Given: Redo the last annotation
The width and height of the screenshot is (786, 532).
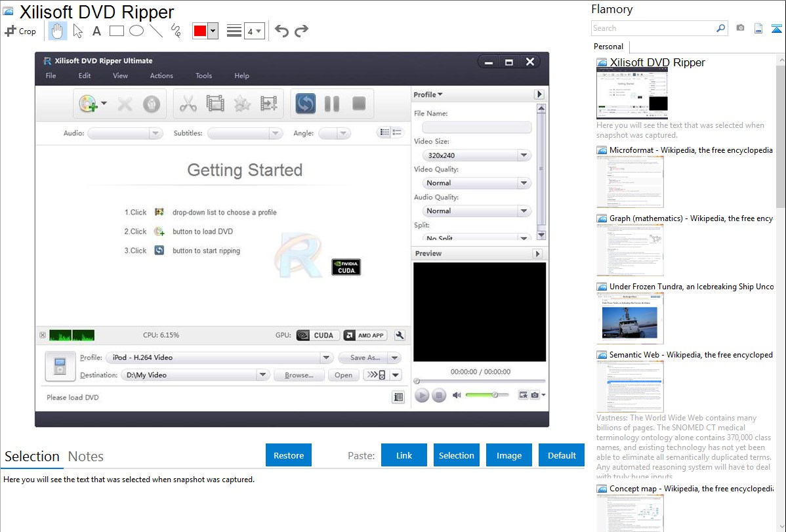Looking at the screenshot, I should (301, 31).
